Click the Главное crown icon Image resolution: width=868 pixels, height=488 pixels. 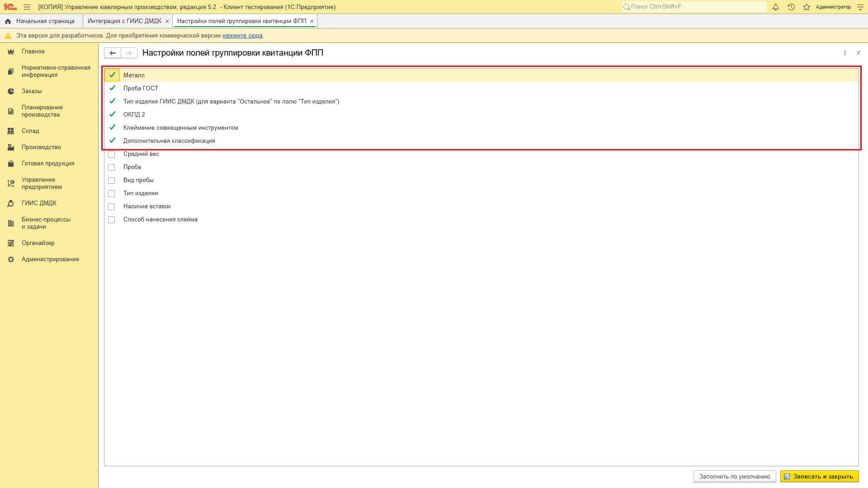(11, 52)
